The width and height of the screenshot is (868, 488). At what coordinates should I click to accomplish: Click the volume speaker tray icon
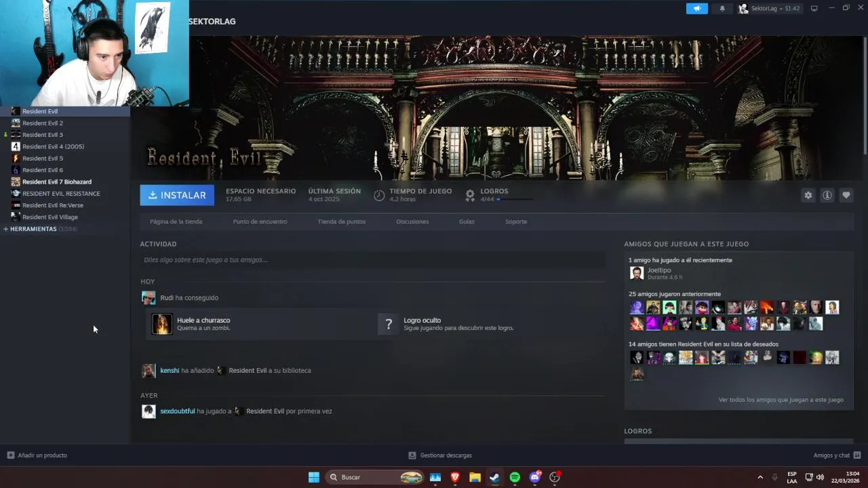[x=821, y=477]
